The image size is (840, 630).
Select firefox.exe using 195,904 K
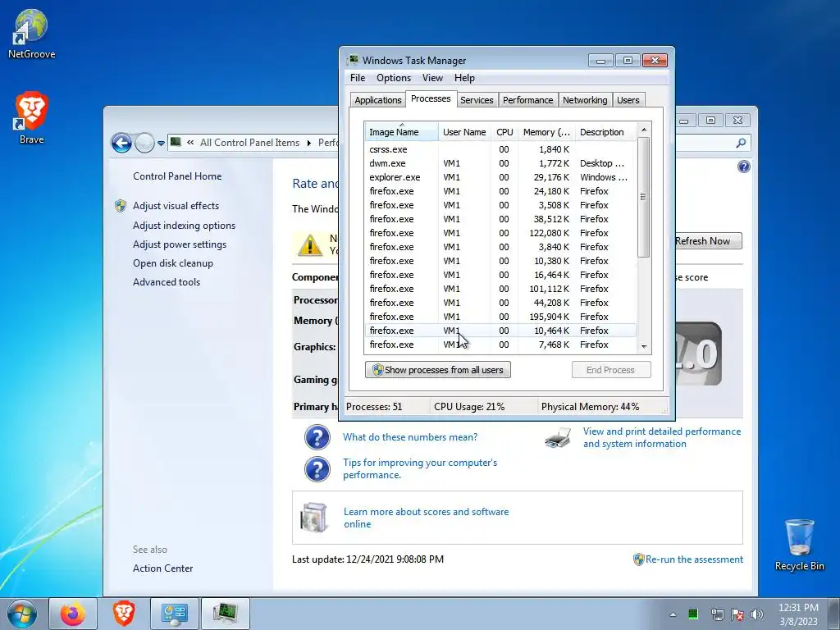coord(500,317)
